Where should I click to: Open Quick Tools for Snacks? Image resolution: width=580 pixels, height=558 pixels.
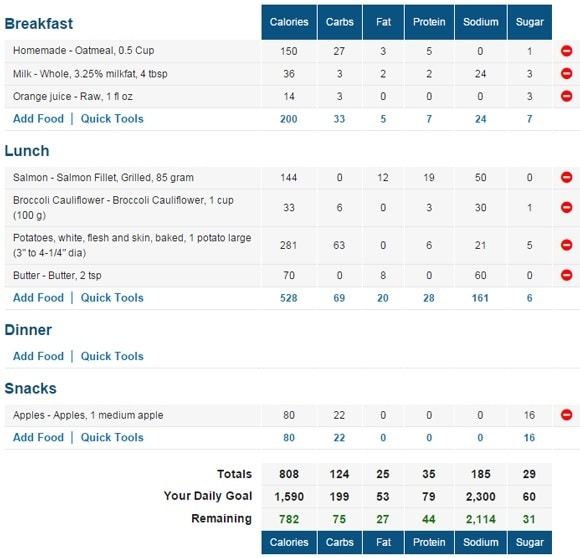point(112,437)
